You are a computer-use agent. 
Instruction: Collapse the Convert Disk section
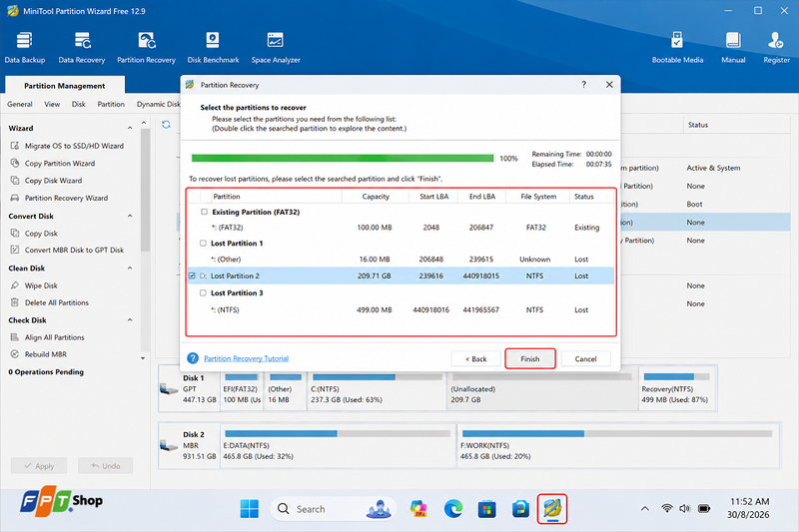(x=130, y=216)
